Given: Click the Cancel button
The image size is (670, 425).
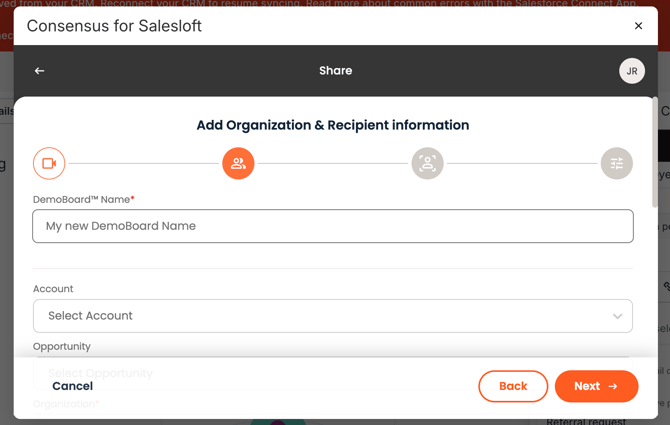Looking at the screenshot, I should tap(72, 386).
